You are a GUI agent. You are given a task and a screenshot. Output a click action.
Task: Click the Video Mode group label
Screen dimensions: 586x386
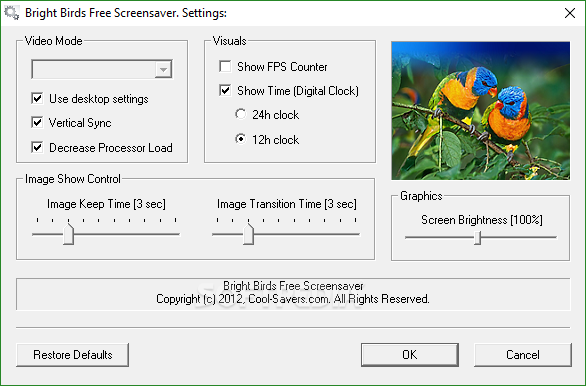pos(53,41)
